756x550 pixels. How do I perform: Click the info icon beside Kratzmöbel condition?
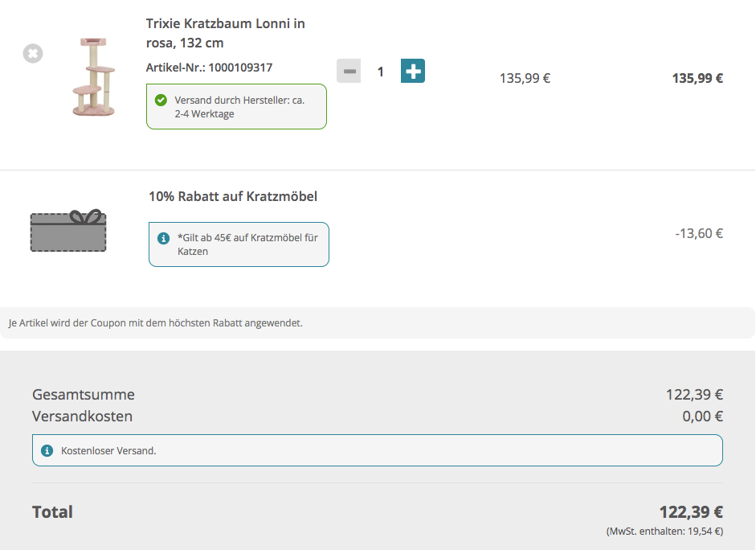(163, 238)
